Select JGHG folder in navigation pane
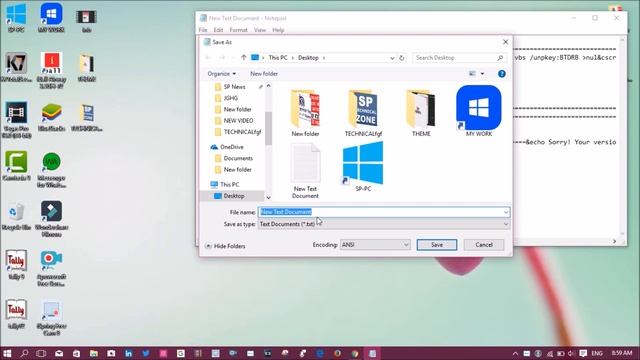This screenshot has height=360, width=640. (231, 98)
